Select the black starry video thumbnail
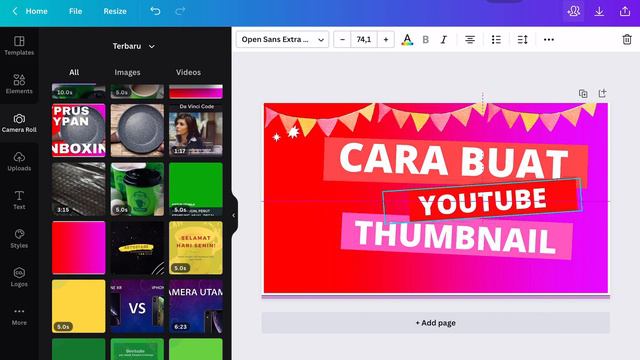Viewport: 640px width, 360px height. click(137, 248)
